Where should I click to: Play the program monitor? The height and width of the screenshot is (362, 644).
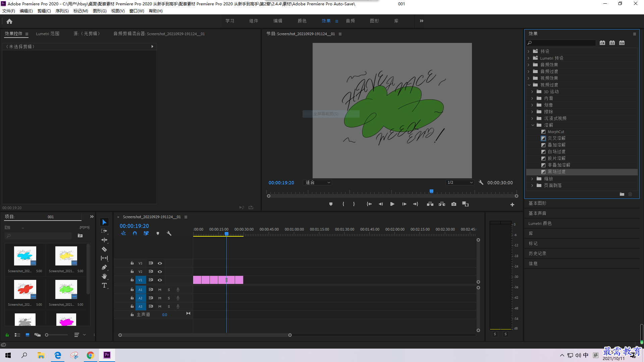tap(392, 204)
